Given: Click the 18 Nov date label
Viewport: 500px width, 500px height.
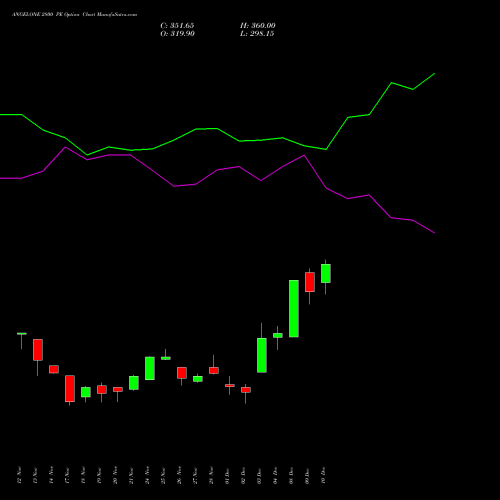Looking at the screenshot, I should [x=83, y=475].
